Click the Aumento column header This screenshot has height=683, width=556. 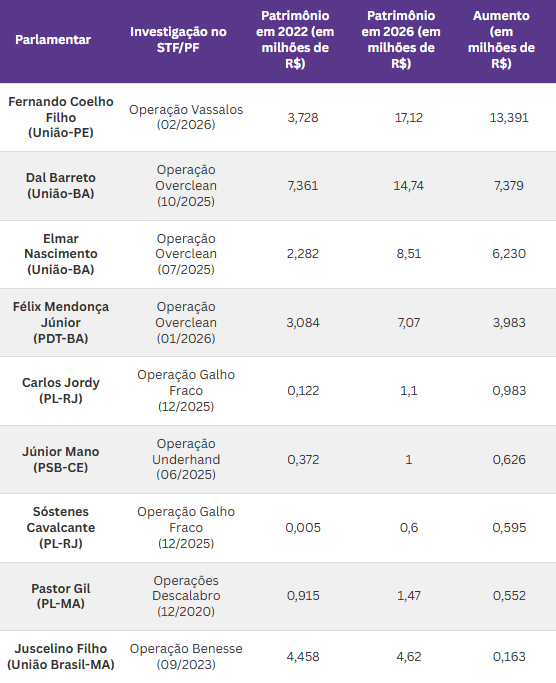501,40
